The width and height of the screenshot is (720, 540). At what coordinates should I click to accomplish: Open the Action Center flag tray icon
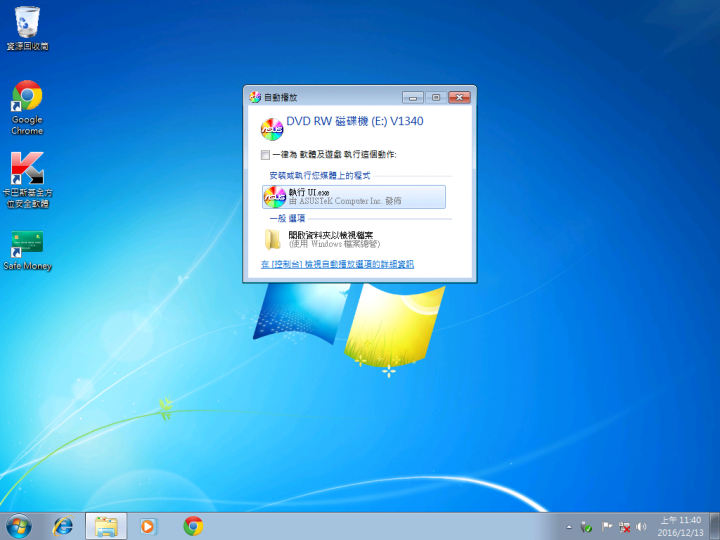pyautogui.click(x=607, y=527)
